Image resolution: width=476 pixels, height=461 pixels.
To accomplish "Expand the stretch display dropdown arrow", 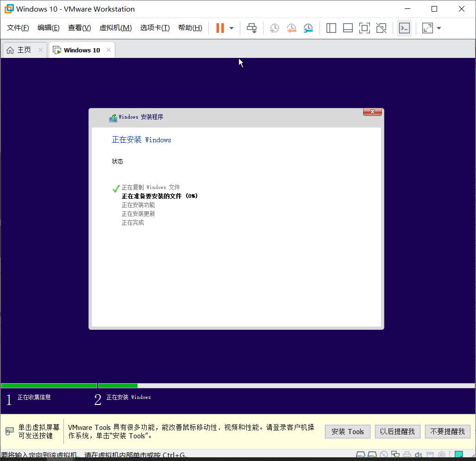I will 439,28.
